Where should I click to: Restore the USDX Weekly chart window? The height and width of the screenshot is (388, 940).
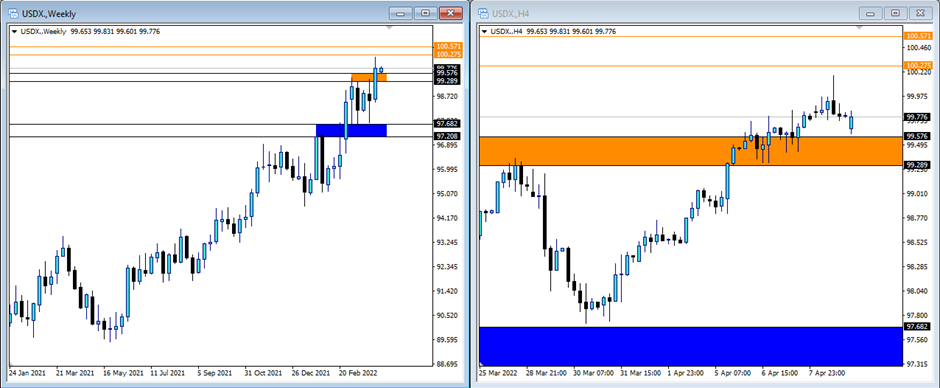[x=426, y=13]
